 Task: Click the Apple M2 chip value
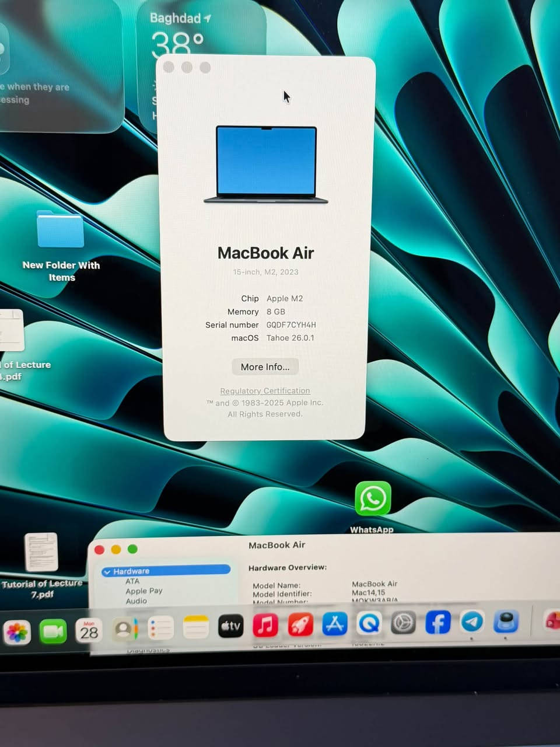[285, 298]
